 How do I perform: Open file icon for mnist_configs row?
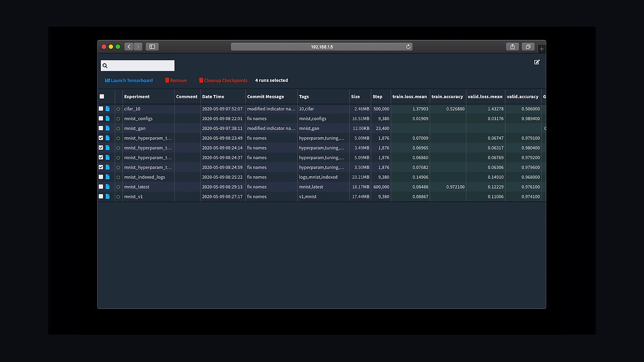click(x=107, y=119)
